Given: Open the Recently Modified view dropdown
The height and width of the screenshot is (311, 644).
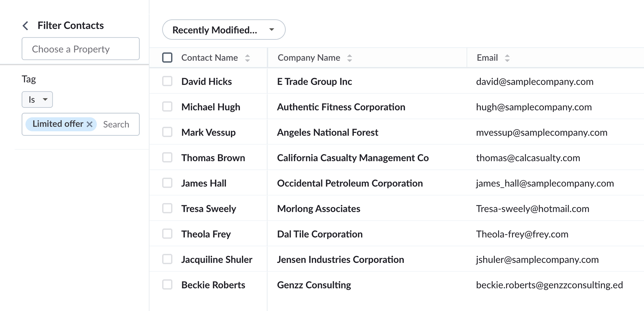Looking at the screenshot, I should tap(224, 30).
